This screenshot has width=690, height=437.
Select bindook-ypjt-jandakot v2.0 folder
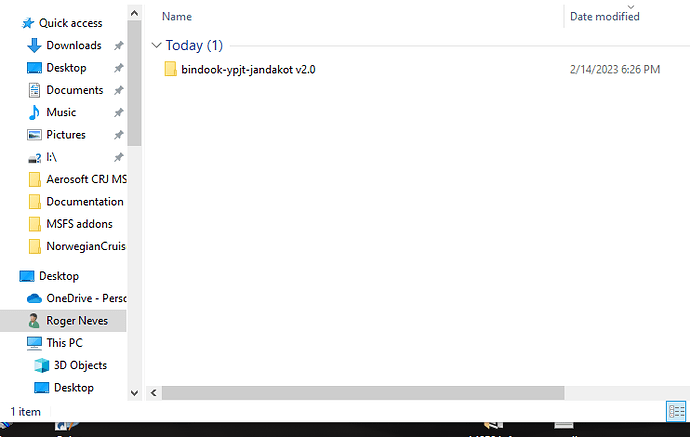[x=248, y=70]
